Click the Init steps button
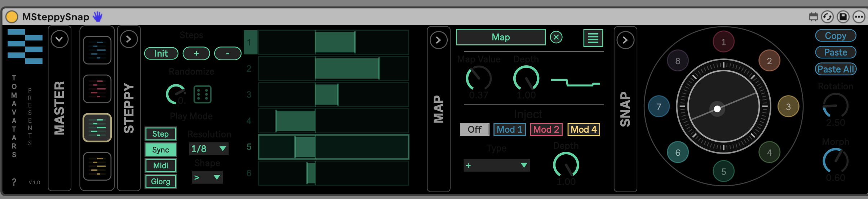 [161, 53]
